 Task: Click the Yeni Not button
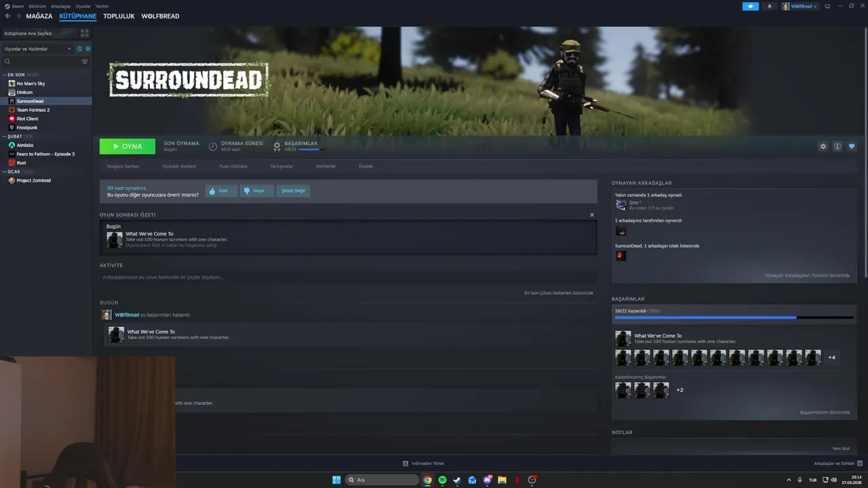click(x=841, y=448)
